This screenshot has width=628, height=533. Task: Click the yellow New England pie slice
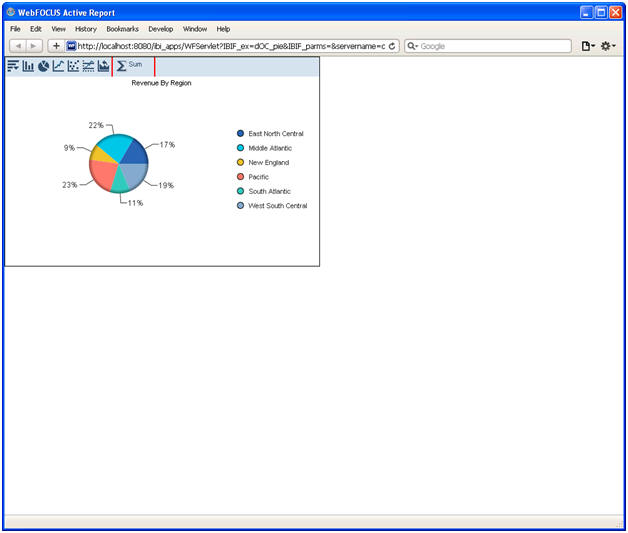pos(100,155)
